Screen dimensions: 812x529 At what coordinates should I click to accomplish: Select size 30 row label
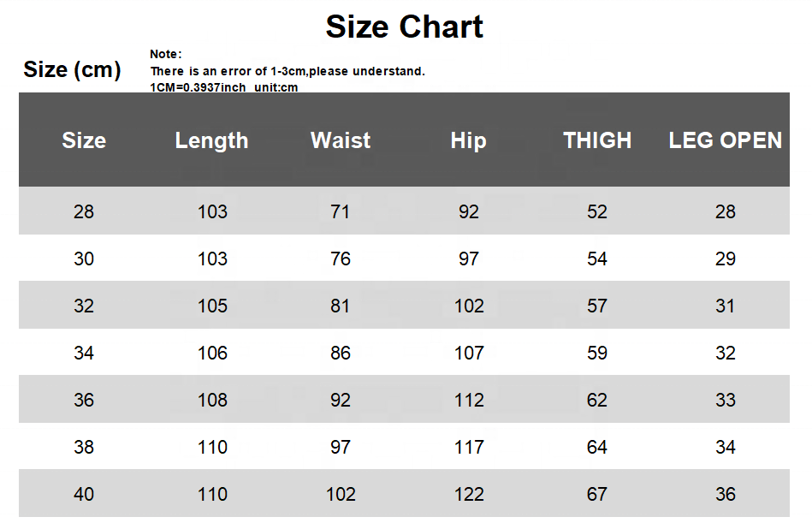tap(84, 259)
